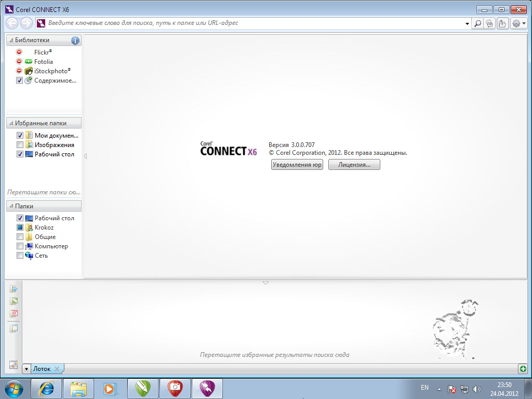Click the blue arrow icon atop tray toolbar
This screenshot has width=532, height=399.
coord(14,289)
